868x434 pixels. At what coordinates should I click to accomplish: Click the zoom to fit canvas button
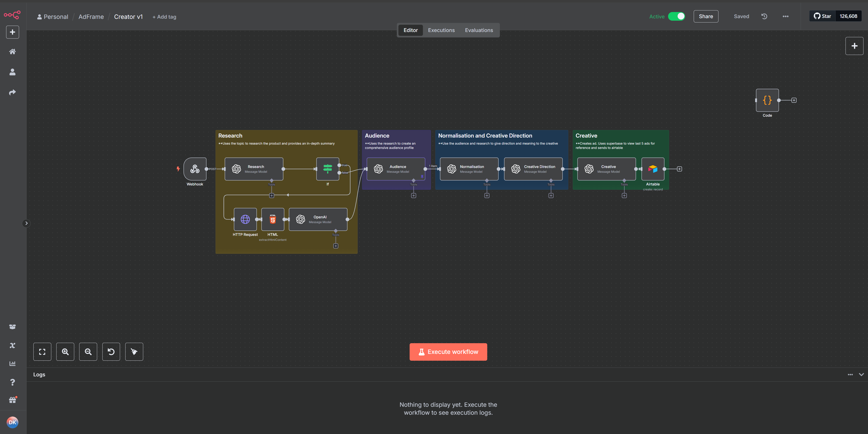42,352
